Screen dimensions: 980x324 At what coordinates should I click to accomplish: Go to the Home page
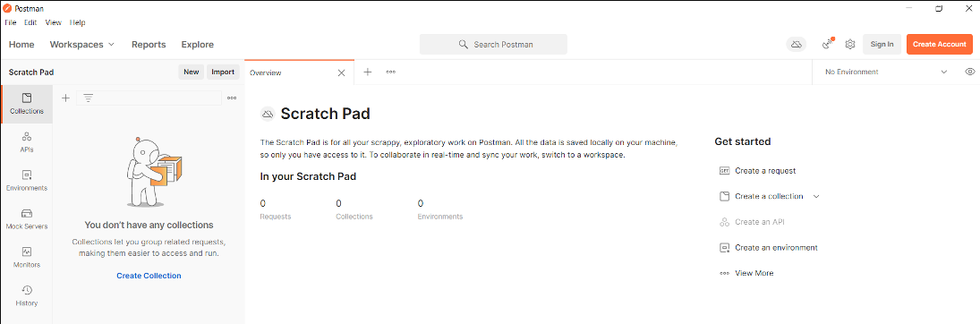(21, 45)
